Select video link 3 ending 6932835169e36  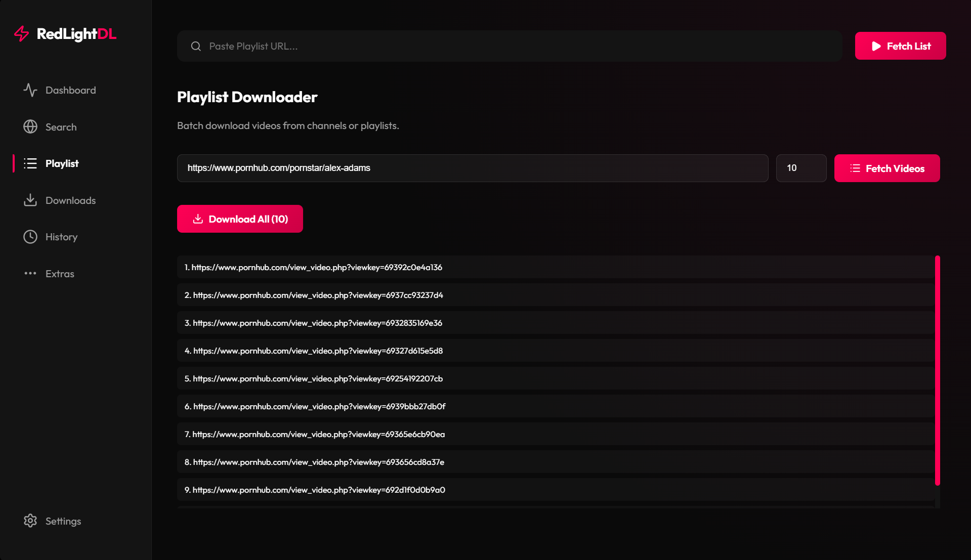[x=556, y=323]
